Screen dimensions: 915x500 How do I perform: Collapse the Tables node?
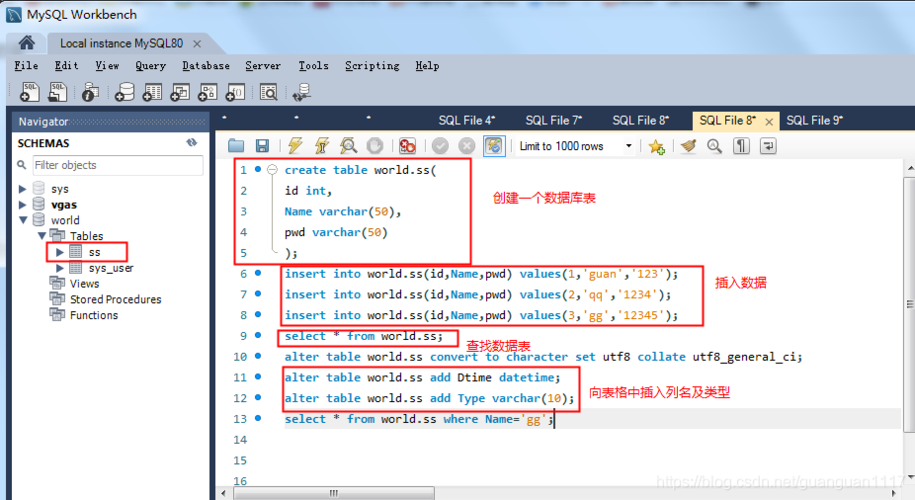(x=42, y=236)
